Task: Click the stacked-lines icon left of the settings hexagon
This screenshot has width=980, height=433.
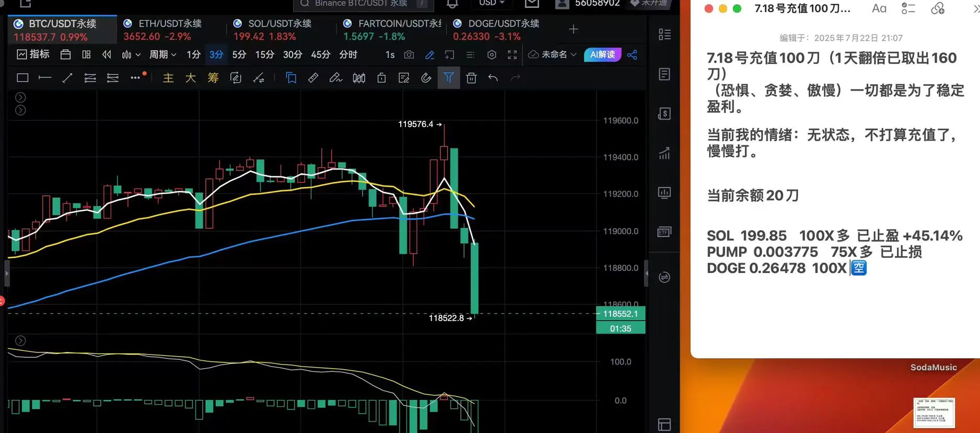Action: [470, 54]
